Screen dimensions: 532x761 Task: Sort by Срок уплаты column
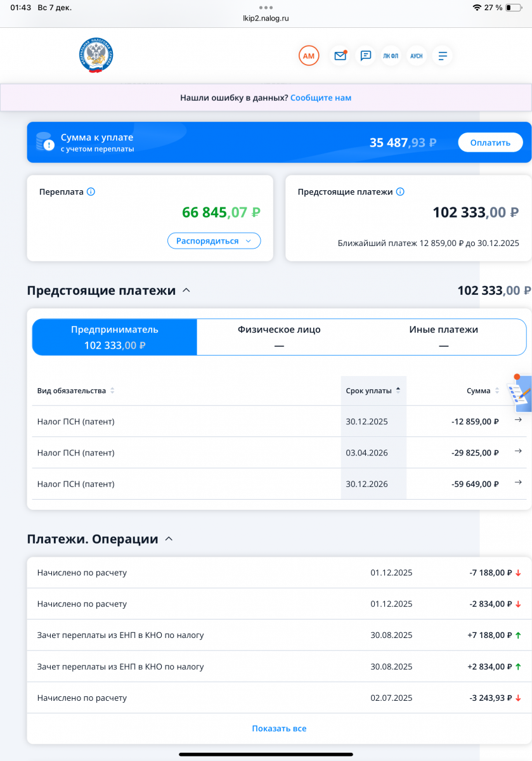pos(373,391)
